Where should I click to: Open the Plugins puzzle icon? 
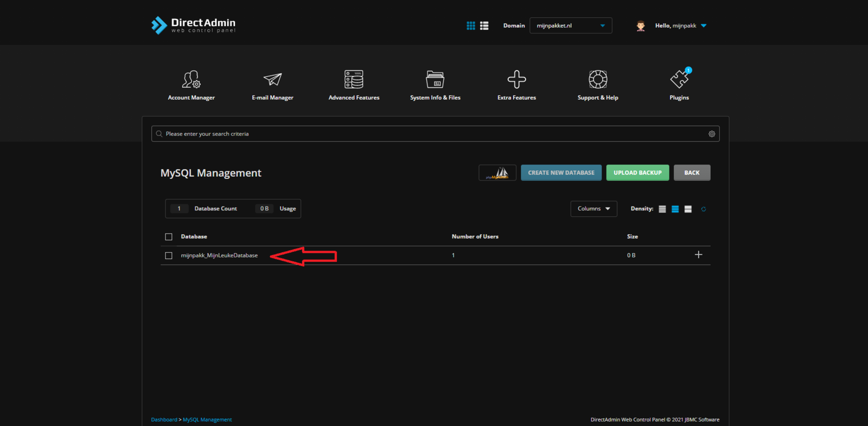(680, 79)
